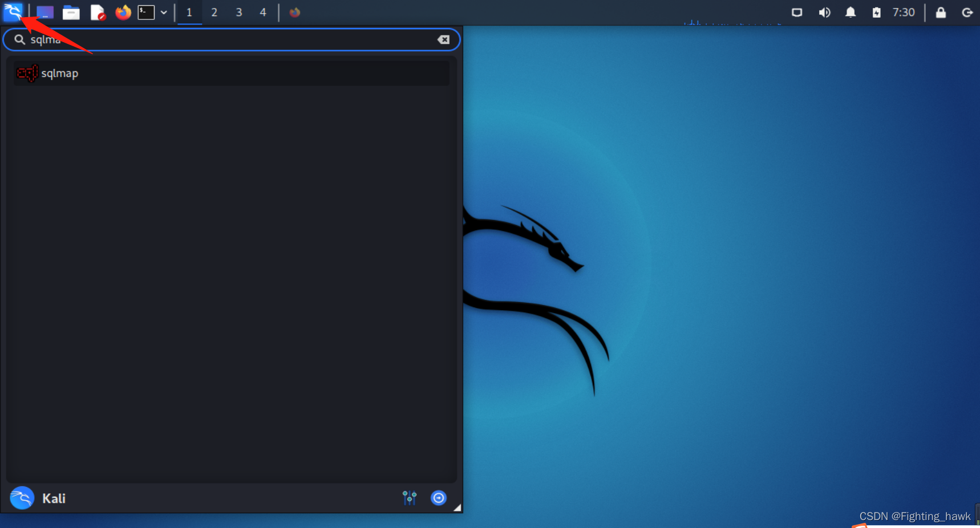The height and width of the screenshot is (528, 980).
Task: Click the Firefox taskbar window button
Action: pos(294,13)
